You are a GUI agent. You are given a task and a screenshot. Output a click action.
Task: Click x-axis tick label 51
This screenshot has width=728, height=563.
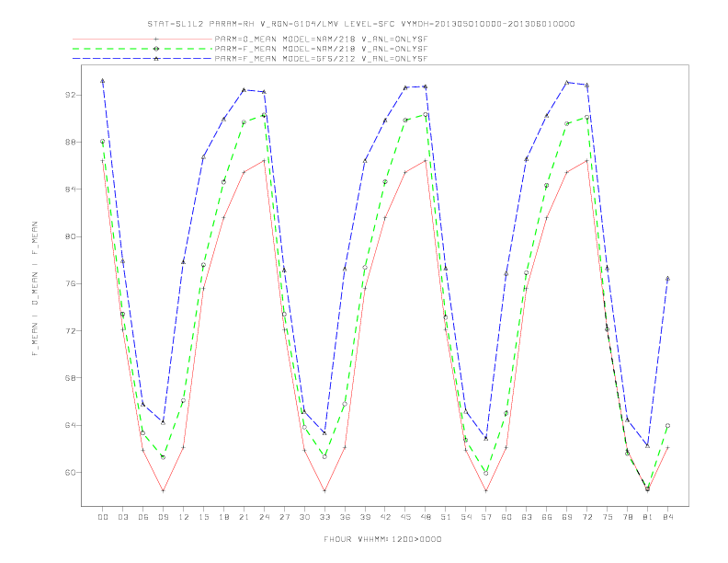pyautogui.click(x=446, y=517)
